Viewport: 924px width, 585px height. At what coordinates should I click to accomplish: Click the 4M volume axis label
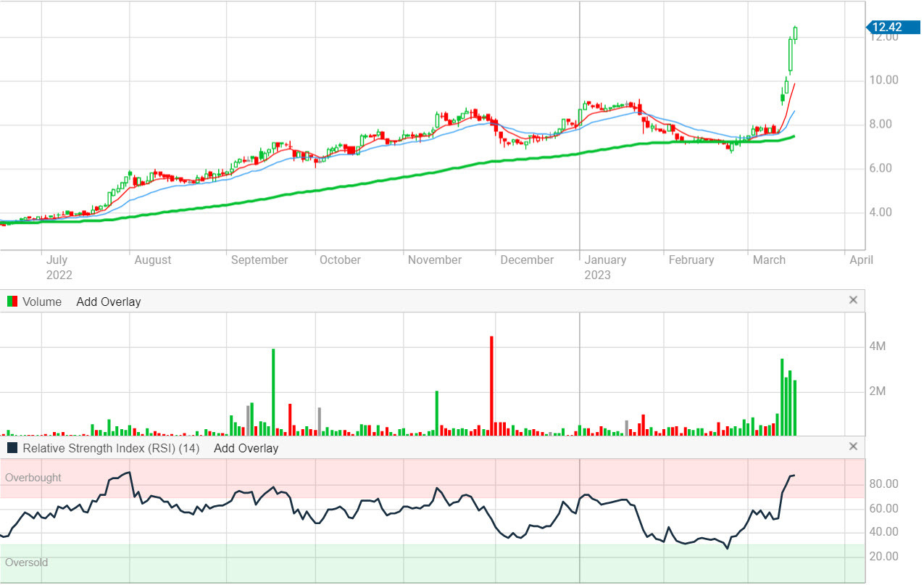pos(878,347)
